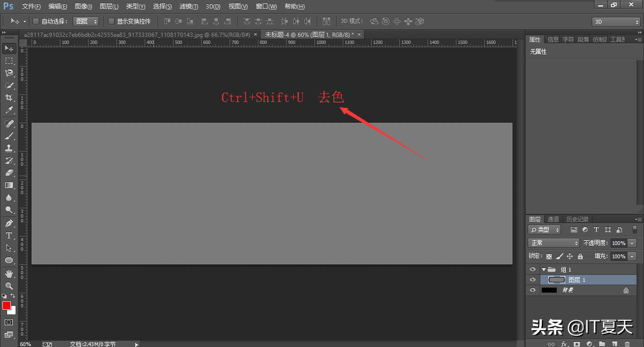Open the blend mode 正常 dropdown
644x347 pixels.
(x=553, y=243)
